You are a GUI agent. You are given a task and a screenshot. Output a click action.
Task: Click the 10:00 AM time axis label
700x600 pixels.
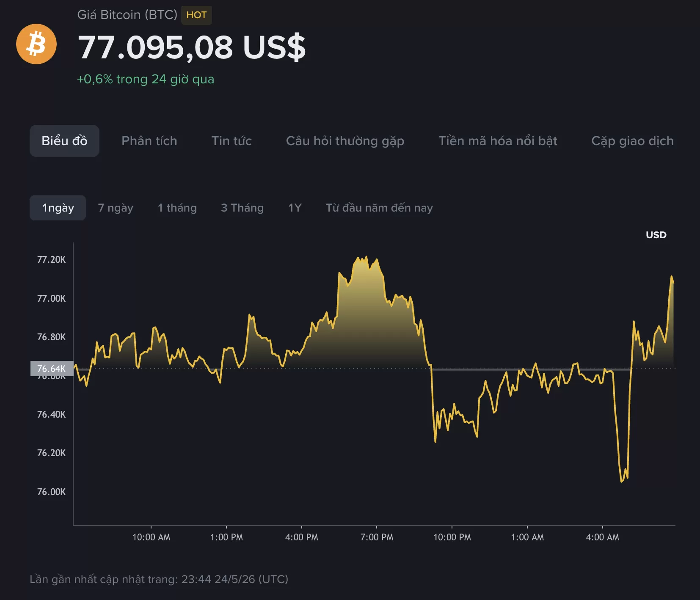click(151, 537)
